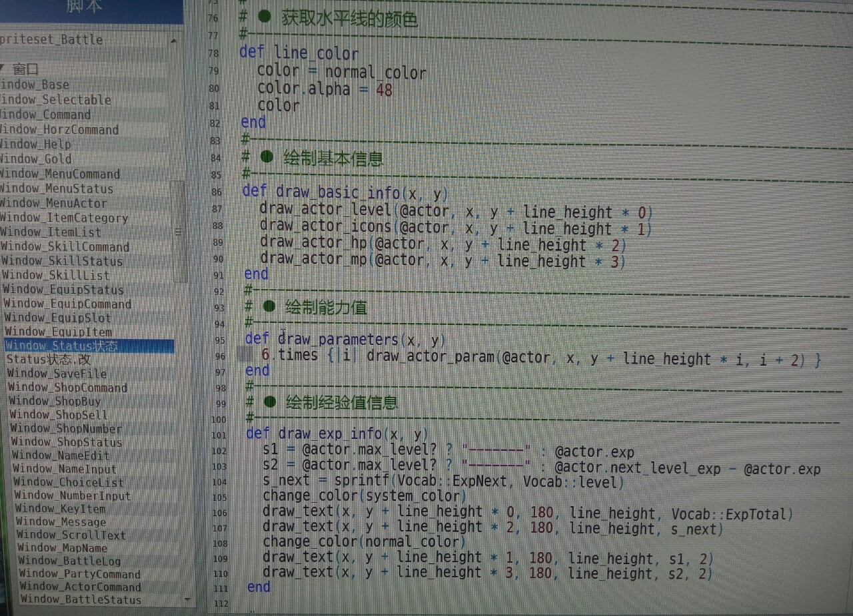
Task: Select Window_Gold script
Action: (36, 158)
